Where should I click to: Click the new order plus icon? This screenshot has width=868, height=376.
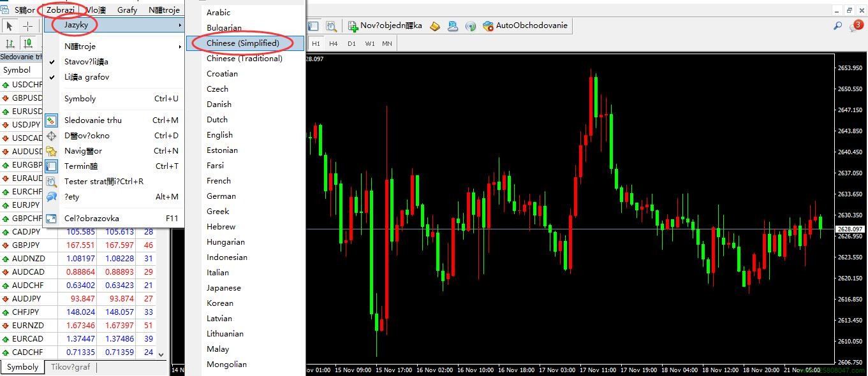point(353,26)
